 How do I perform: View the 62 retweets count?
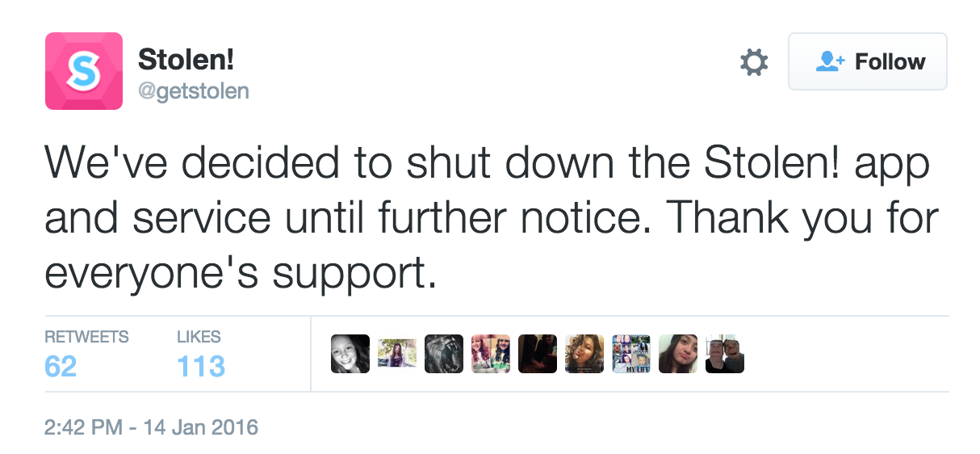[61, 367]
